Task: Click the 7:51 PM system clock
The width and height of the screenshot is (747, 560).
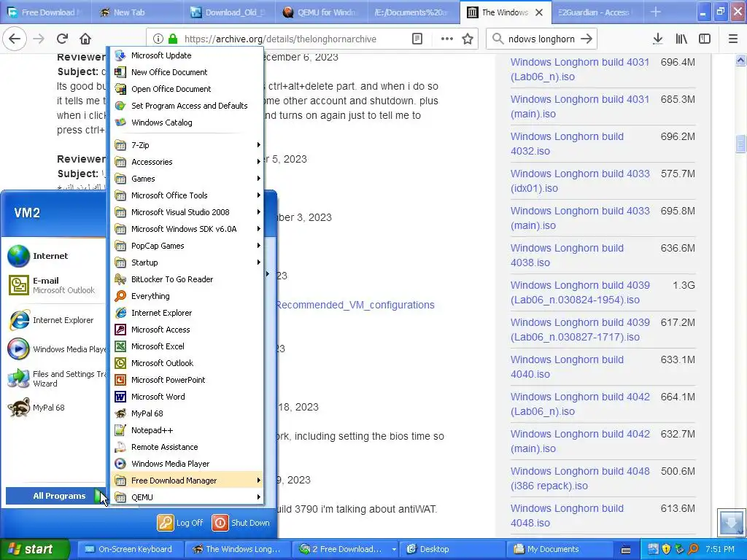Action: [x=720, y=549]
